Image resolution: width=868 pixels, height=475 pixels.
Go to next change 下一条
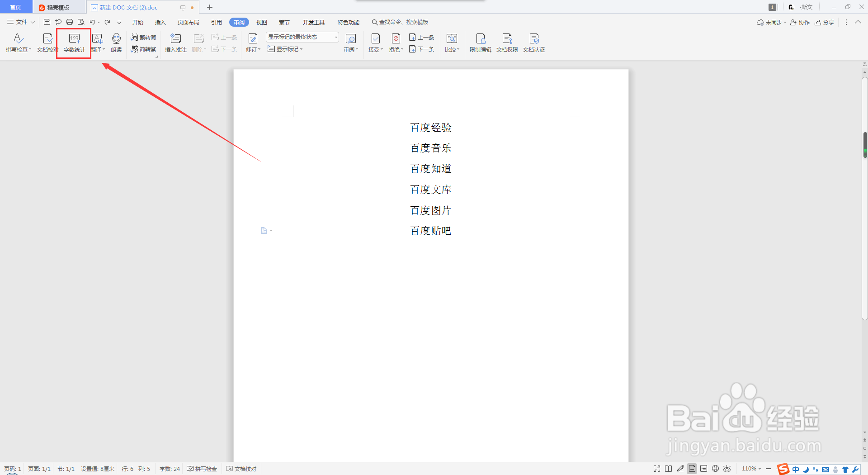coord(421,49)
